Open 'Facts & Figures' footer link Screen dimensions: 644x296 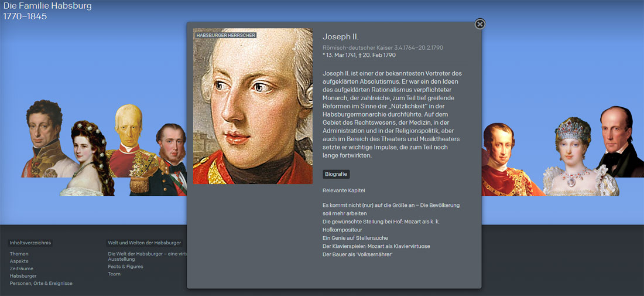(126, 266)
